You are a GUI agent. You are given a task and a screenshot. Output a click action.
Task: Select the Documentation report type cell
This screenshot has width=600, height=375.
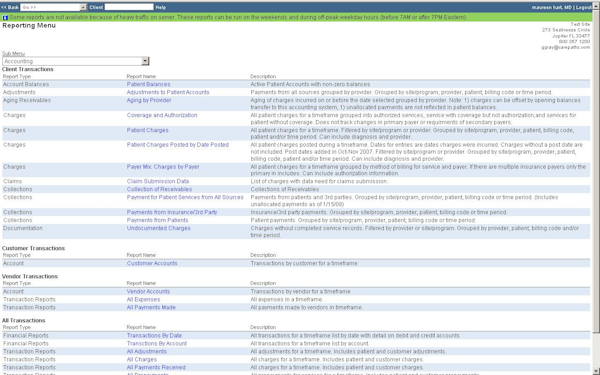click(23, 228)
